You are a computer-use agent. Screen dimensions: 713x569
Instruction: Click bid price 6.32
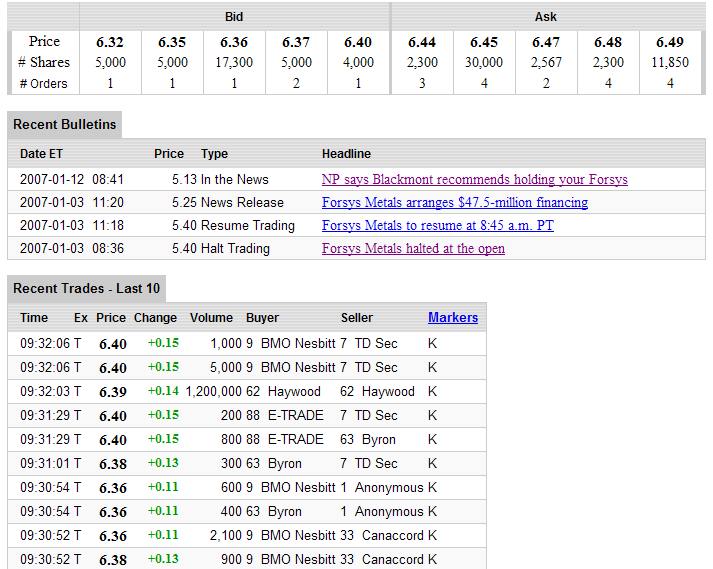coord(110,42)
